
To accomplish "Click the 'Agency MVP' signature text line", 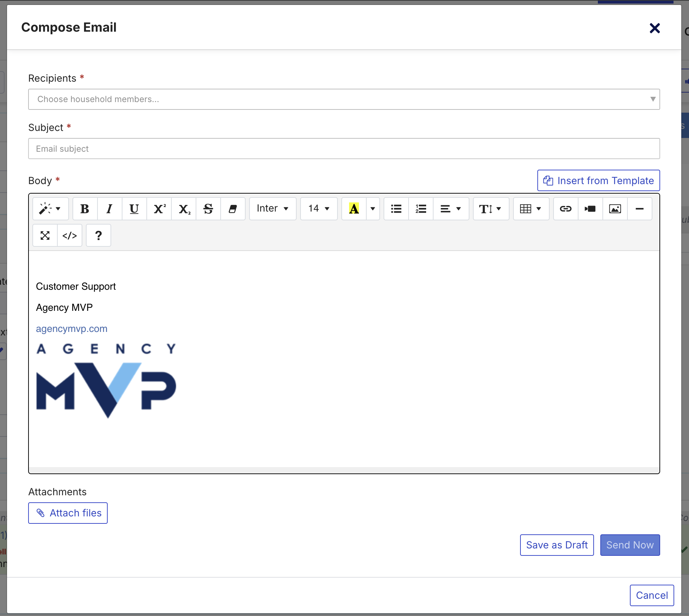I will point(64,307).
